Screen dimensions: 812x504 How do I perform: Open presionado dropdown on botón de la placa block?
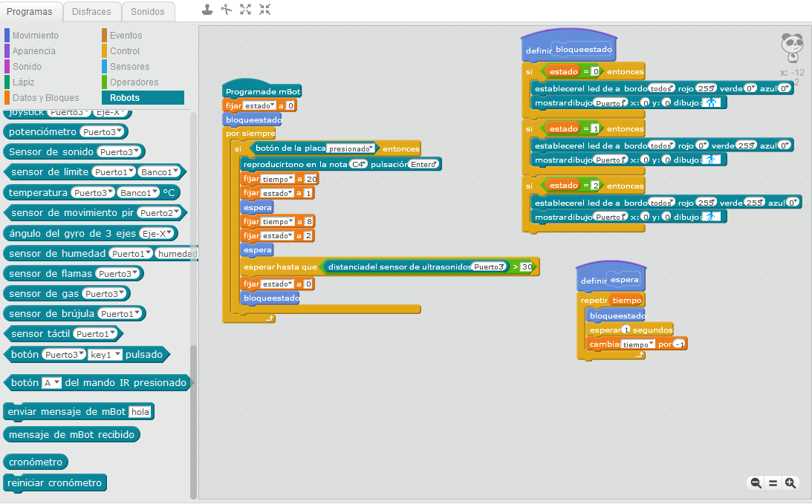pyautogui.click(x=351, y=148)
